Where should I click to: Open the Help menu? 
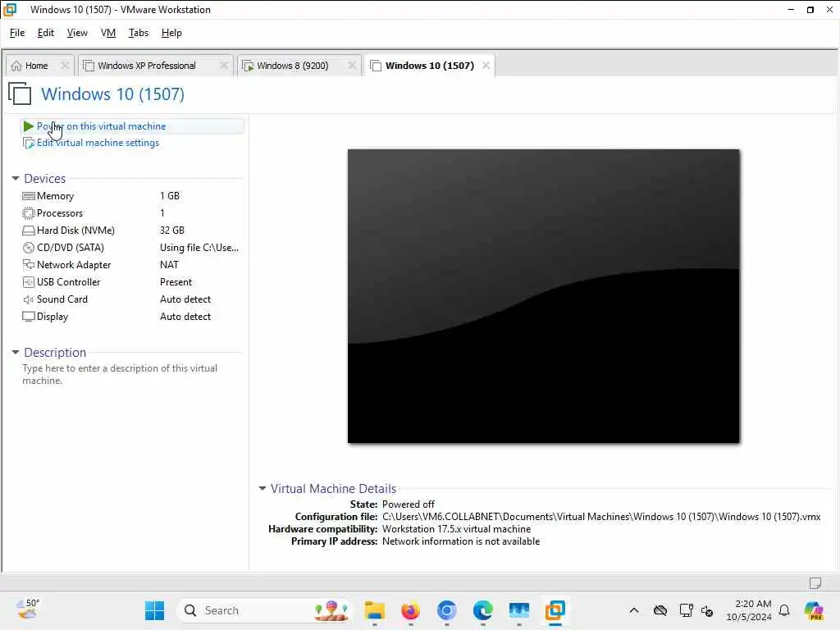pos(171,33)
